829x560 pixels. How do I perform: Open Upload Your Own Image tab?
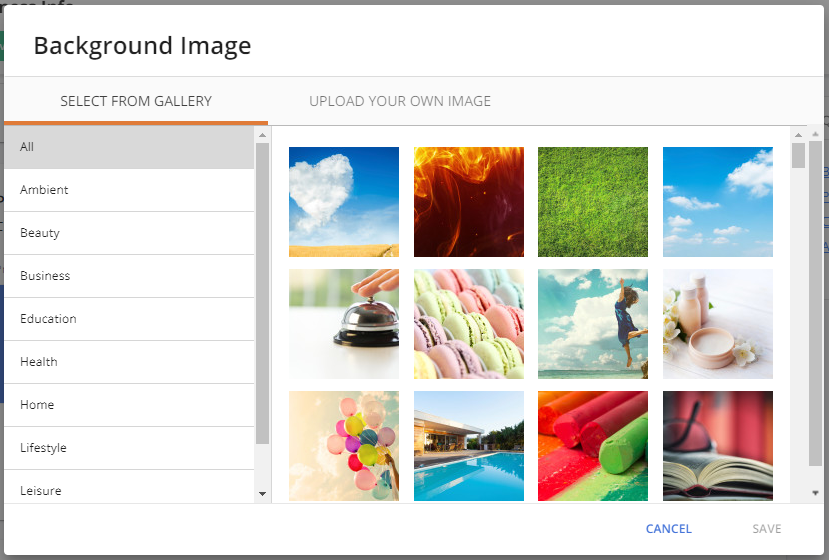(x=400, y=101)
